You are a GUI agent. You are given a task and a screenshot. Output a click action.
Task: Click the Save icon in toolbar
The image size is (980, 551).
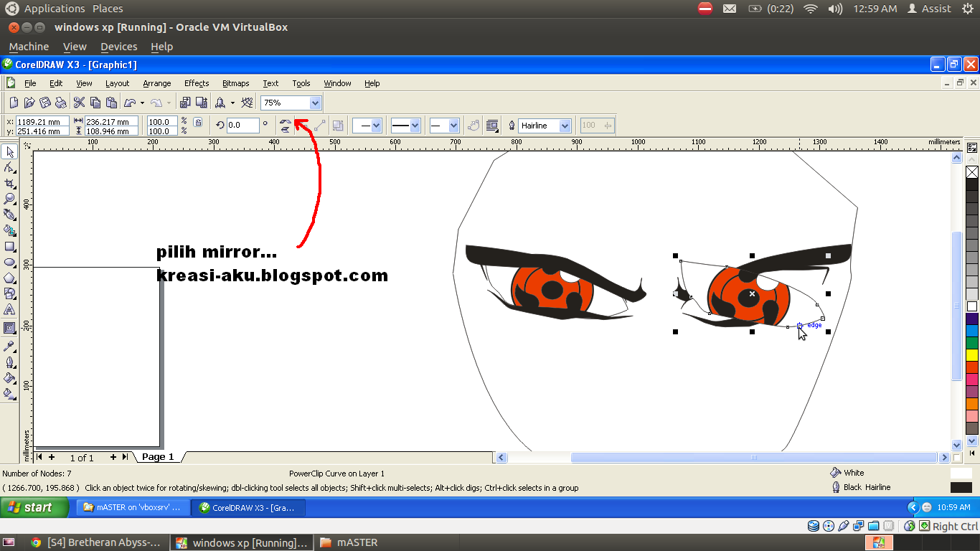pos(45,103)
